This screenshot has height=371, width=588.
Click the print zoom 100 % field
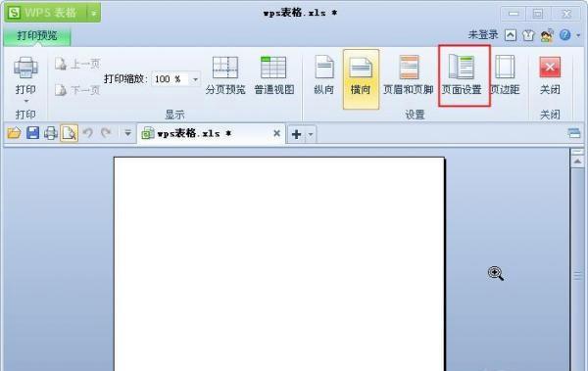pyautogui.click(x=171, y=79)
